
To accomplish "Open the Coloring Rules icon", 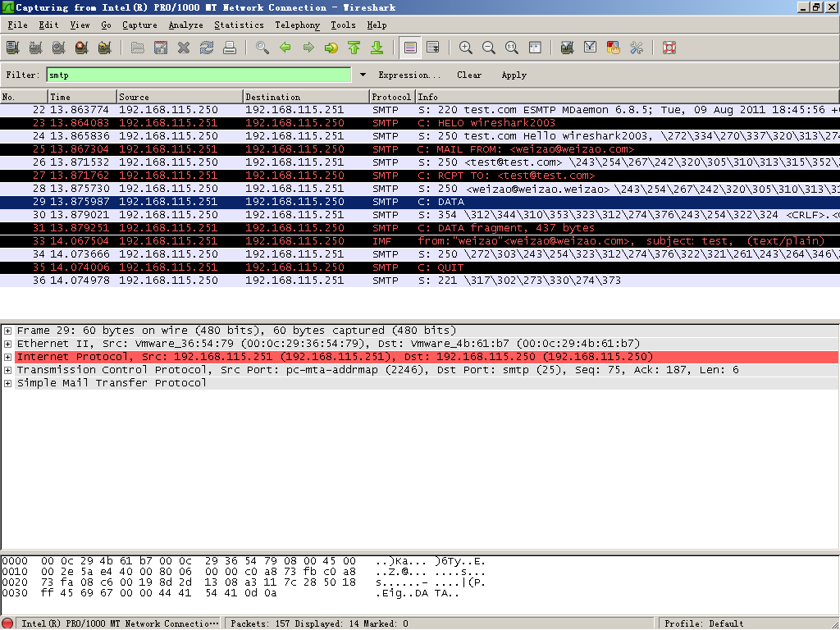I will 614,48.
